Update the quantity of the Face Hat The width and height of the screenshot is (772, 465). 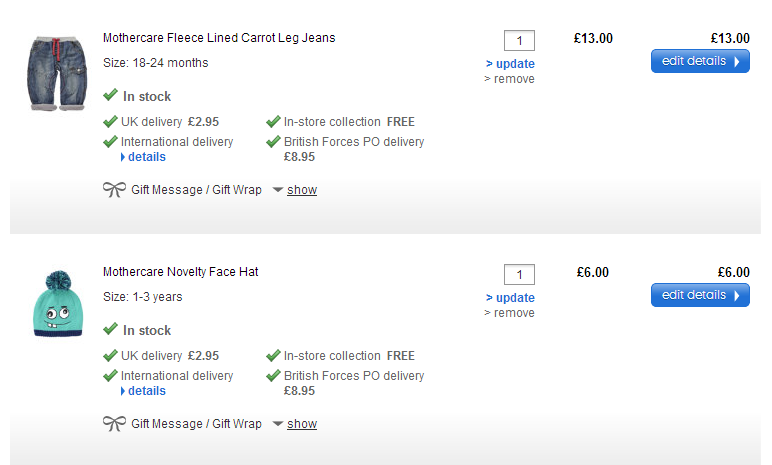click(511, 298)
